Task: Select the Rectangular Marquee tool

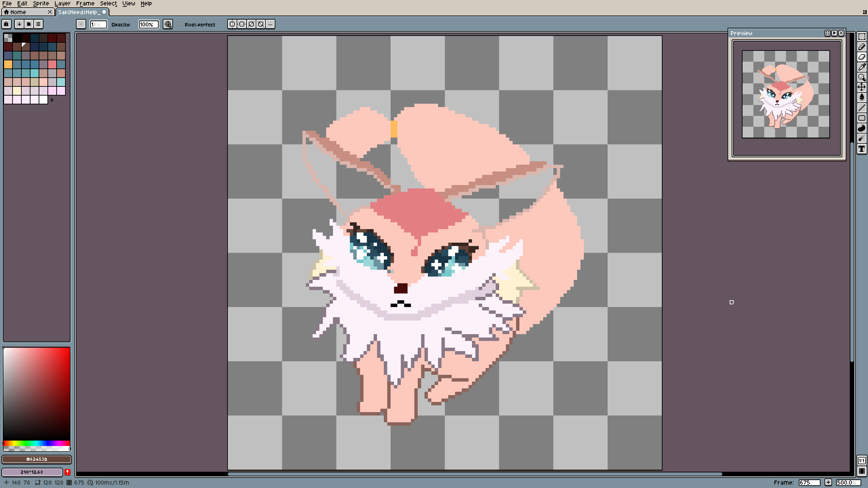Action: pyautogui.click(x=862, y=37)
